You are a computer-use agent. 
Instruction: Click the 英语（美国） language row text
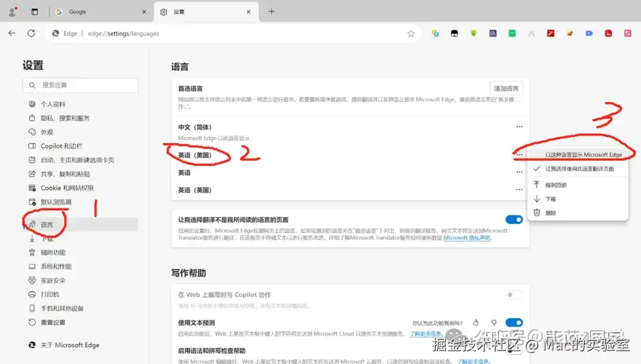point(195,155)
